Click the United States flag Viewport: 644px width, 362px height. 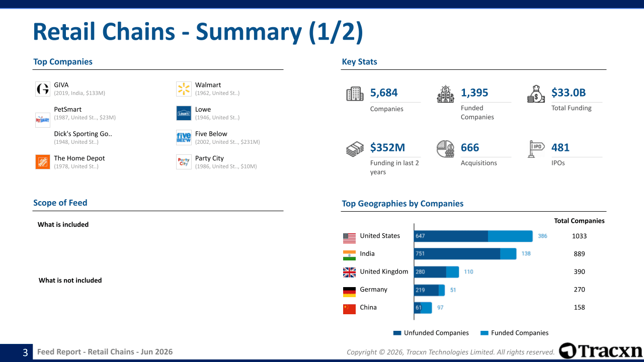[349, 237]
